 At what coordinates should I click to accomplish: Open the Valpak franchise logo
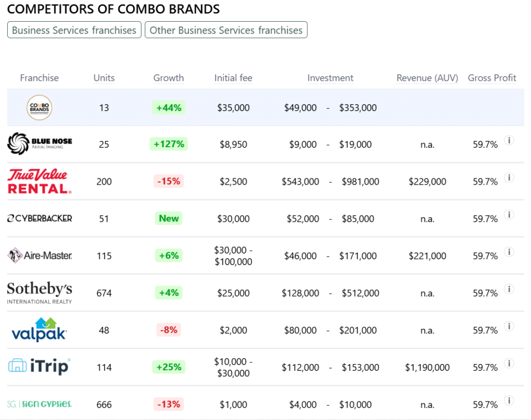pyautogui.click(x=39, y=330)
